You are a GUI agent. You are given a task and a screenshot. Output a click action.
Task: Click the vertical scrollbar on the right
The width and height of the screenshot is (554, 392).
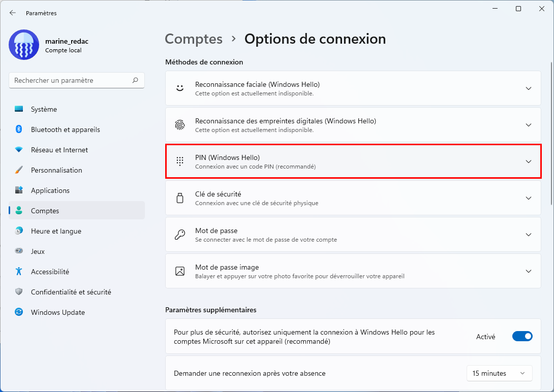coord(551,134)
